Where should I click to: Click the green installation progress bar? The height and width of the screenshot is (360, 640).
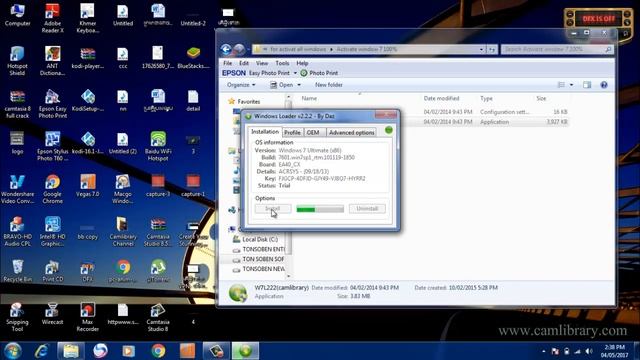coord(320,209)
